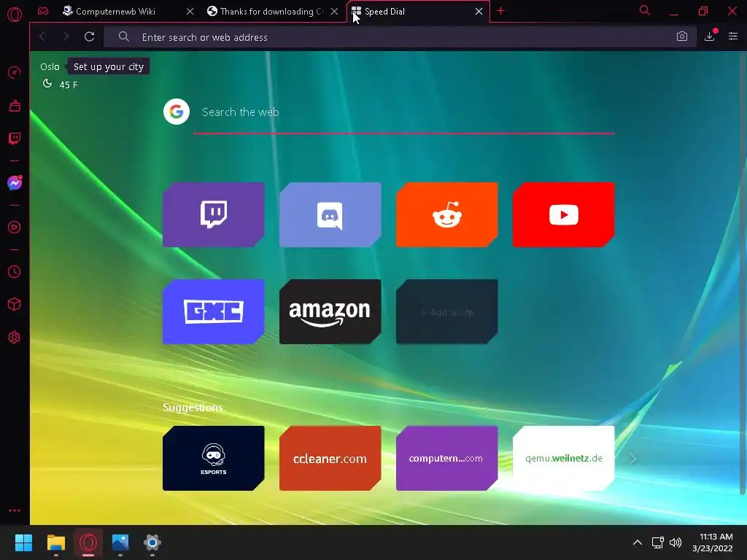This screenshot has height=560, width=747.
Task: Go back with the back arrow
Action: click(42, 36)
